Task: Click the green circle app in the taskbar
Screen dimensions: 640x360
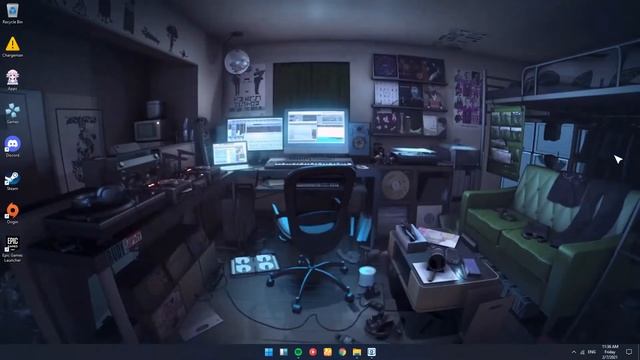Action: tap(298, 352)
